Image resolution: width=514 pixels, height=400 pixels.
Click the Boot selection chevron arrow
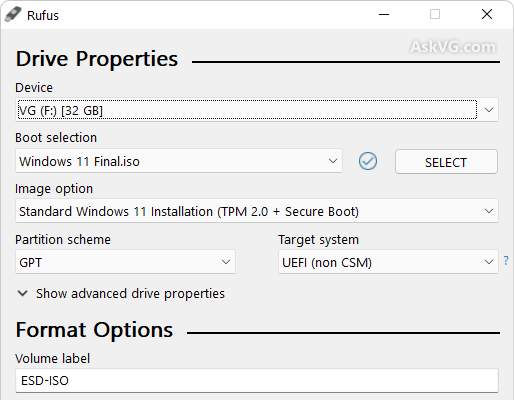[x=333, y=161]
